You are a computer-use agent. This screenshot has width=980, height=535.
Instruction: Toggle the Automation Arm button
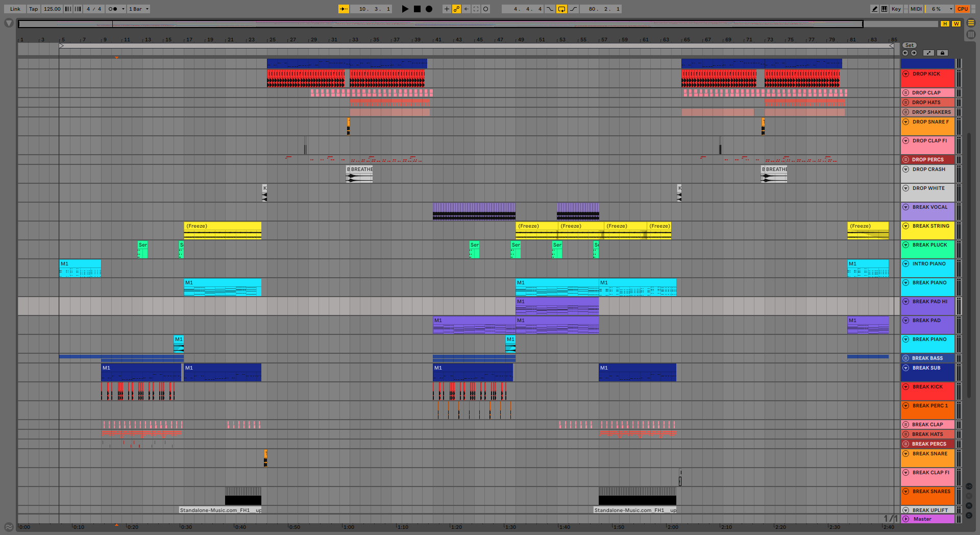point(456,9)
